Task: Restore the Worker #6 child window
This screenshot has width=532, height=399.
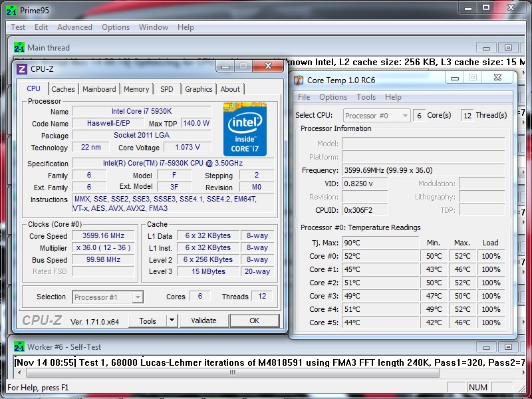Action: point(508,347)
